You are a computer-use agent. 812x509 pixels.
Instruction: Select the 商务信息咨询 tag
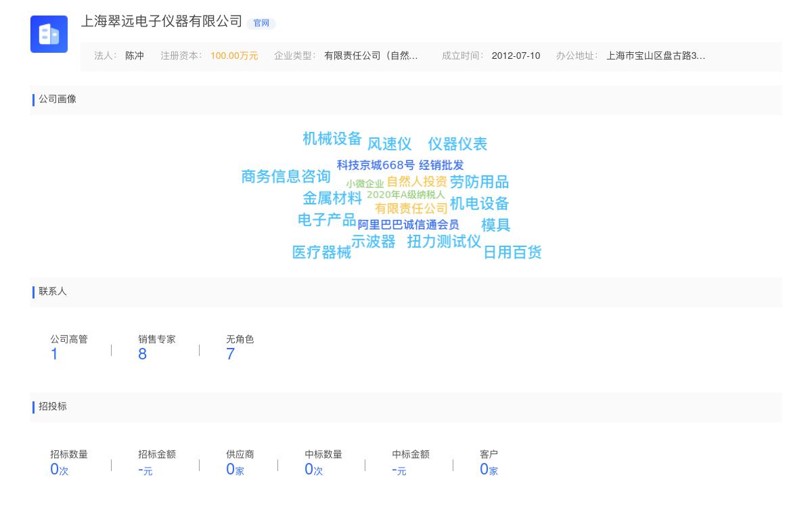pyautogui.click(x=286, y=177)
